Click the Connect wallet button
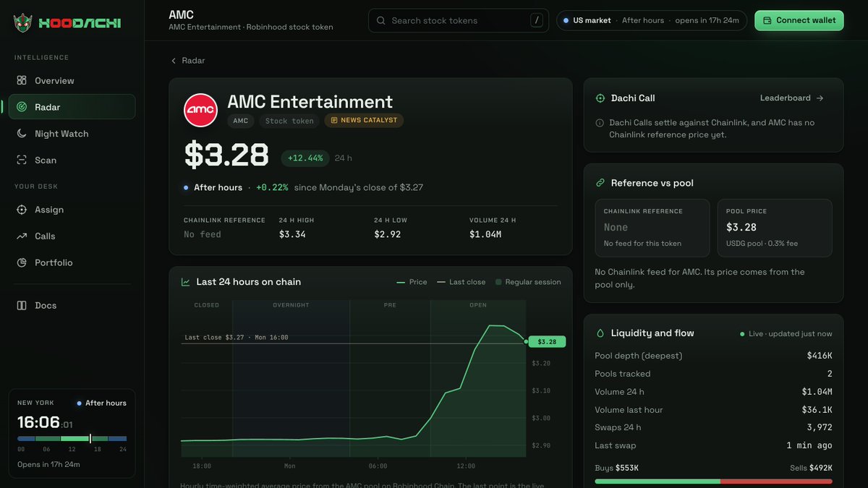The width and height of the screenshot is (868, 488). point(799,20)
